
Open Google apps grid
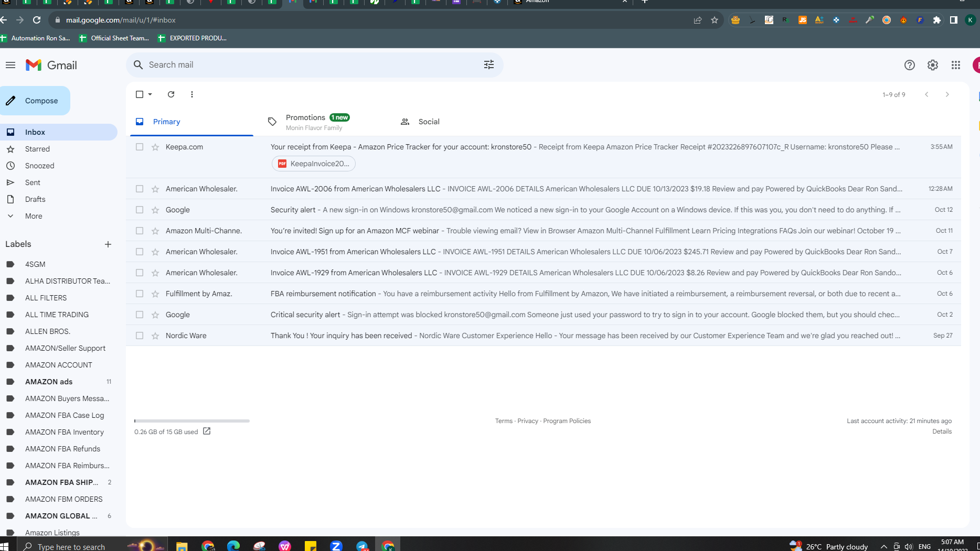pyautogui.click(x=956, y=65)
